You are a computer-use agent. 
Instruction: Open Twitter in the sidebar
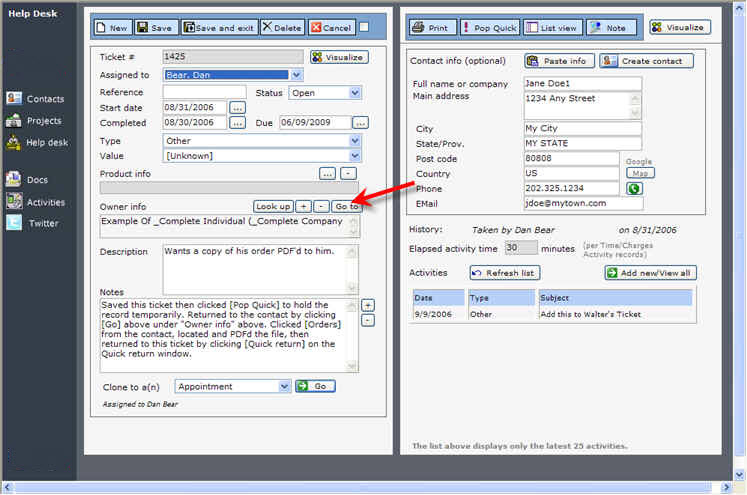click(x=32, y=223)
